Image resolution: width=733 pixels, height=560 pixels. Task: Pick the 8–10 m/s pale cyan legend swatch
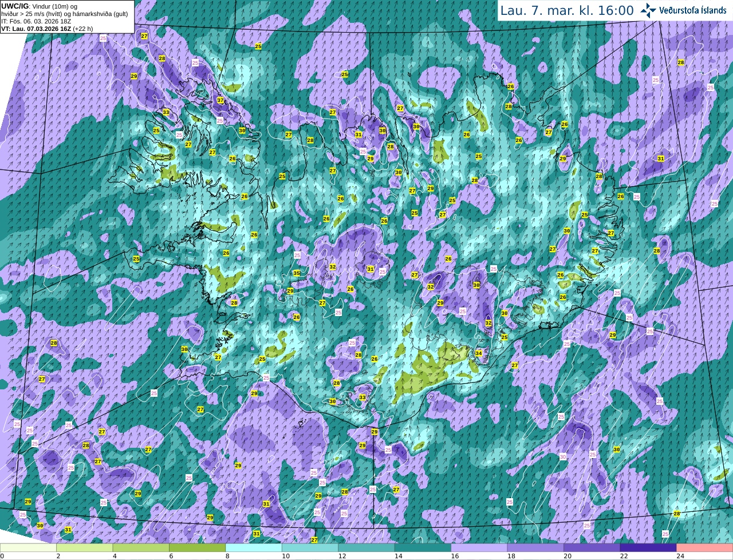pyautogui.click(x=254, y=548)
